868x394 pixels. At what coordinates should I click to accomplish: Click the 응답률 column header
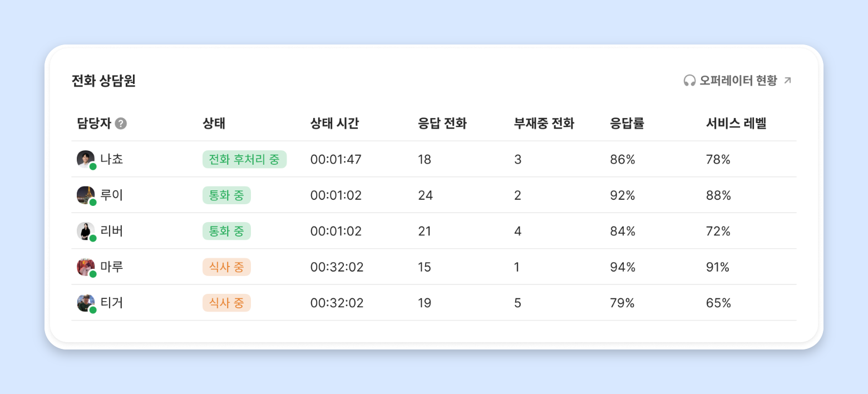[x=627, y=124]
